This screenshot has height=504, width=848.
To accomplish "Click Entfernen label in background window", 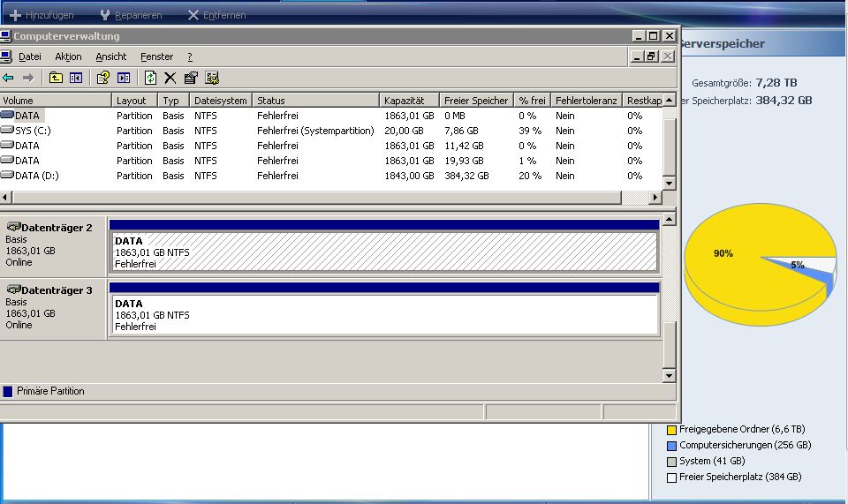I will (224, 15).
